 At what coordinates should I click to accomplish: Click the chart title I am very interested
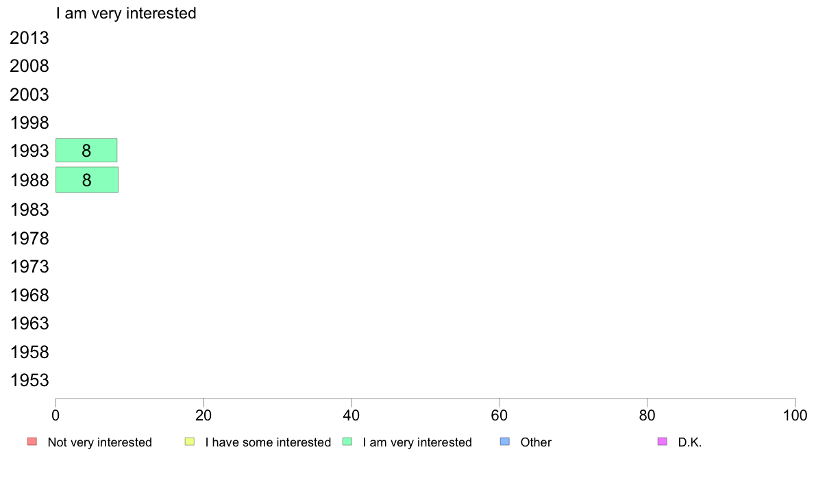pyautogui.click(x=126, y=13)
